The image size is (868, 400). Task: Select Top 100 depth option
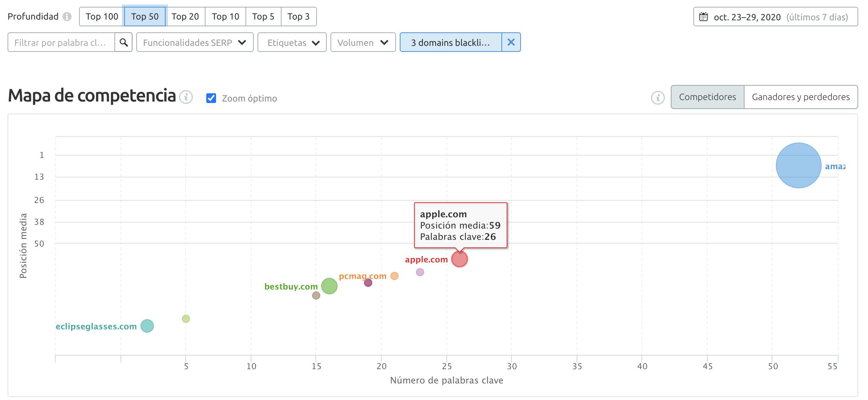[x=102, y=17]
